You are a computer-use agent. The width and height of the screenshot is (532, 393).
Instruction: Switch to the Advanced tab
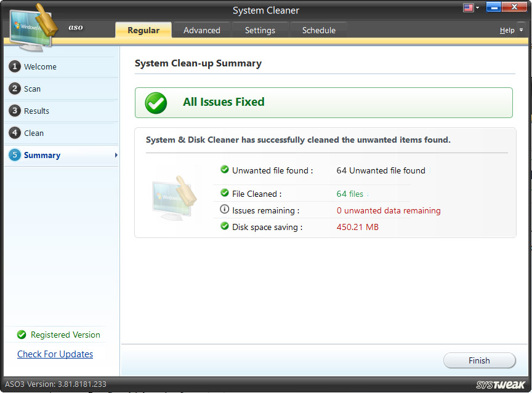(x=201, y=30)
